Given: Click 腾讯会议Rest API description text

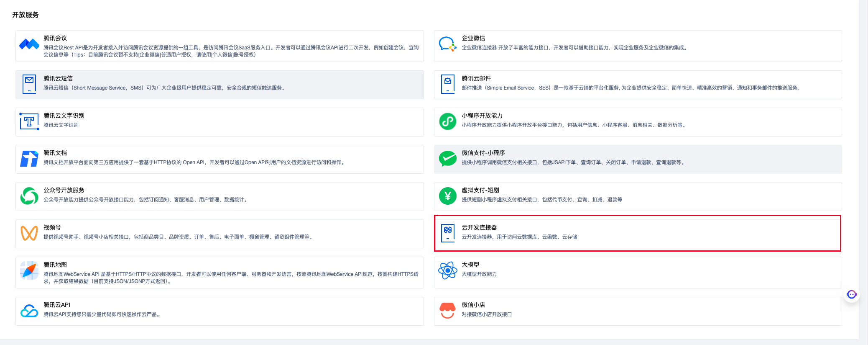Looking at the screenshot, I should click(231, 51).
